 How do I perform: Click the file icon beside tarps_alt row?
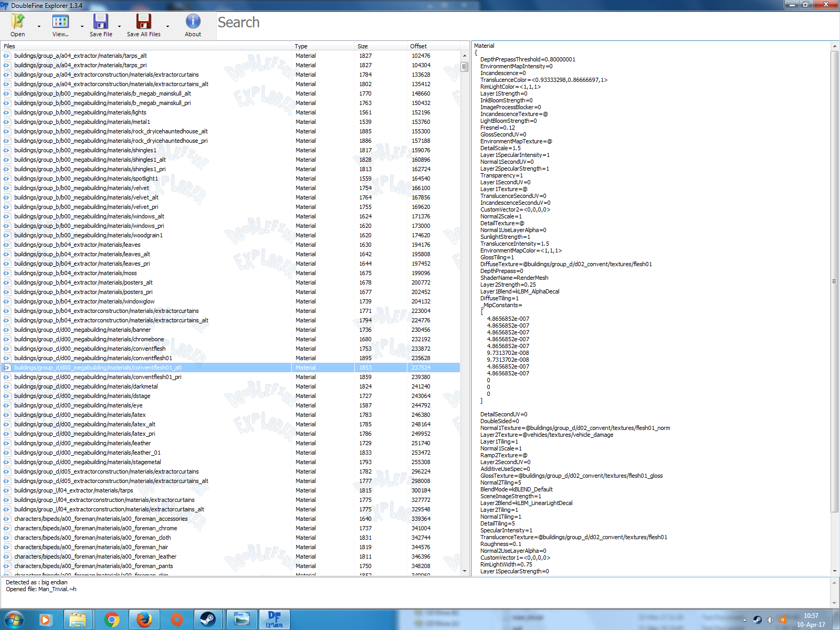(7, 56)
